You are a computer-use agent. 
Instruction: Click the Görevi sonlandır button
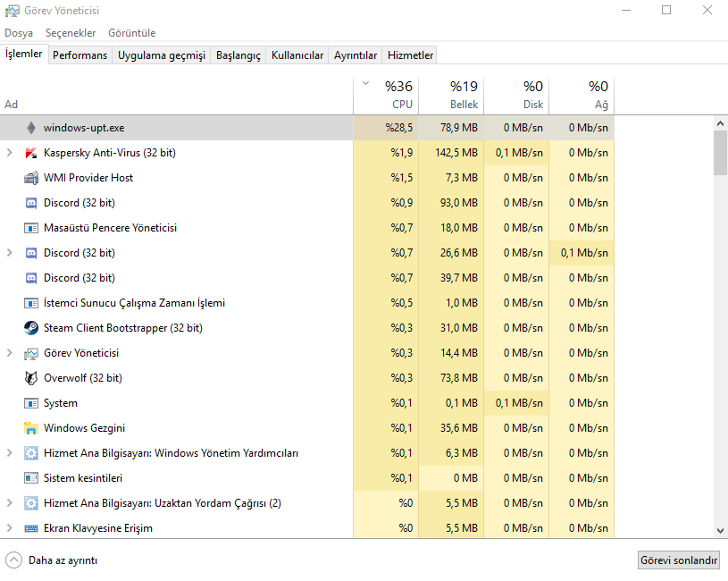coord(679,560)
